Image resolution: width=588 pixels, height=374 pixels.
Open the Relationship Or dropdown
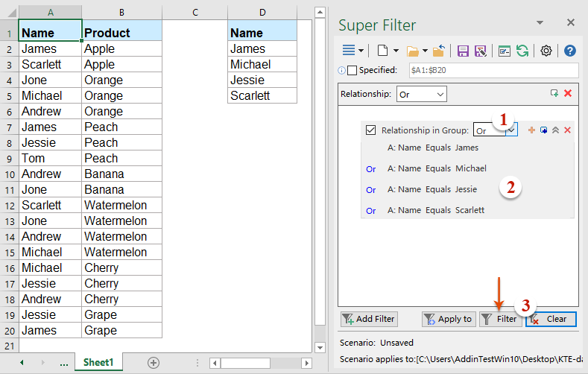coord(421,95)
